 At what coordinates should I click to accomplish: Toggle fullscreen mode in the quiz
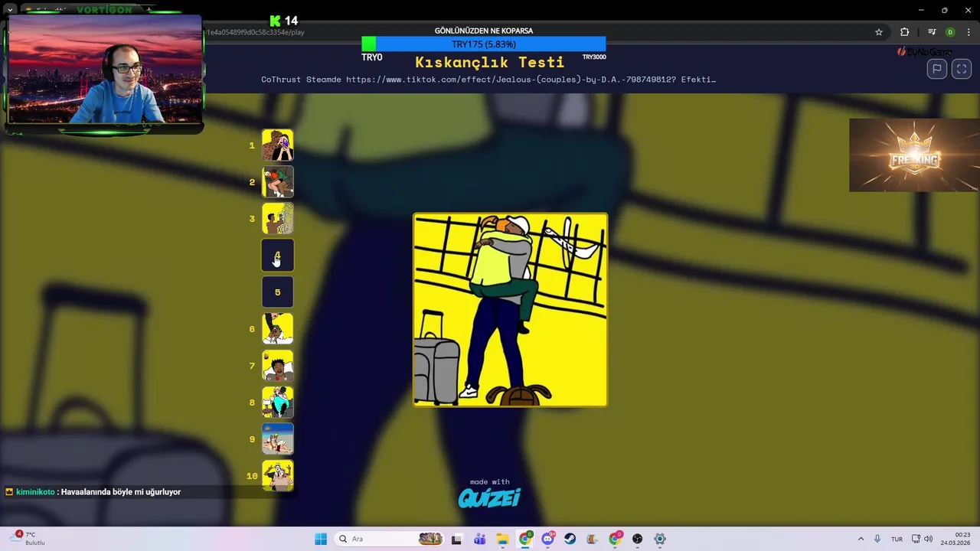(x=962, y=69)
